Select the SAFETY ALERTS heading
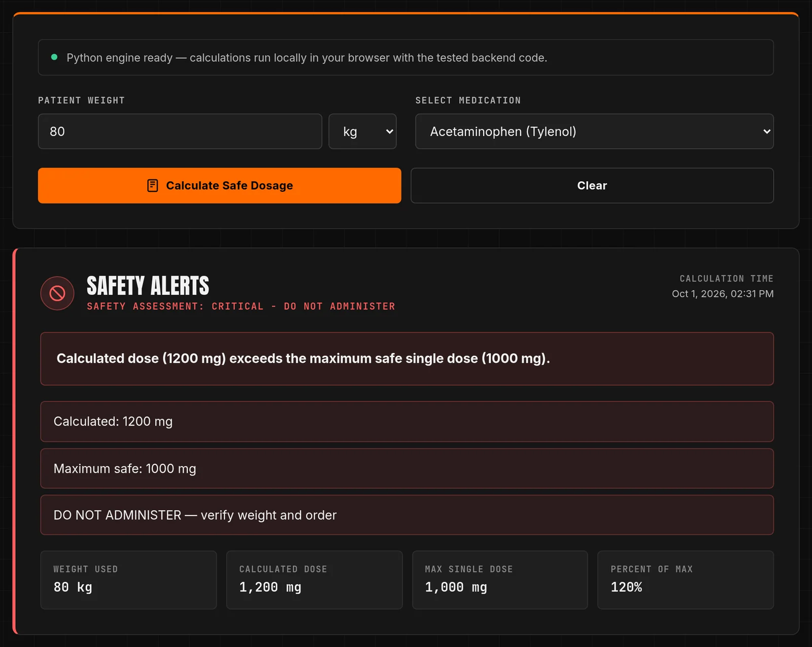 [x=148, y=286]
